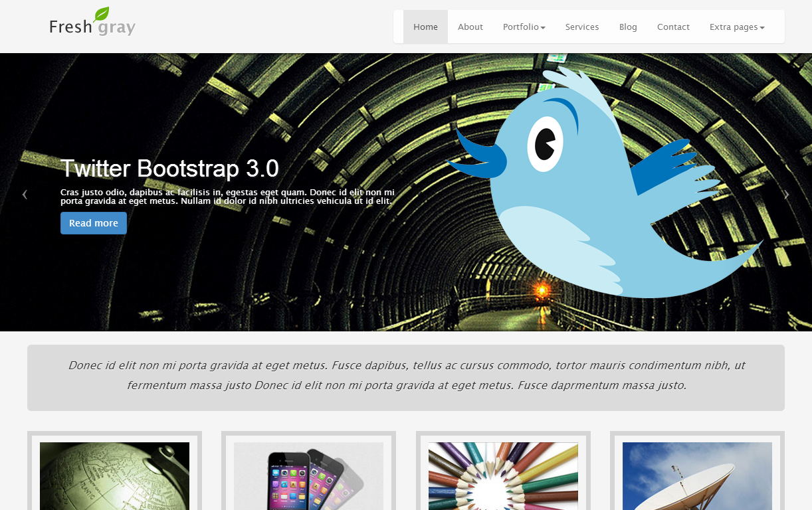Click the iPhones portfolio thumbnail
Image resolution: width=812 pixels, height=510 pixels.
click(308, 476)
